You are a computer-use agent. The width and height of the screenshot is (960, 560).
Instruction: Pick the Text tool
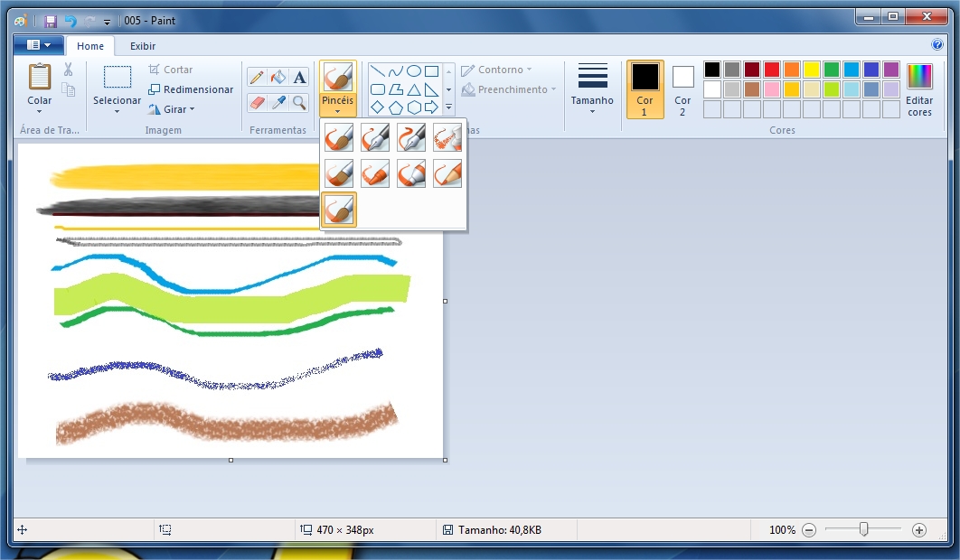pos(299,77)
